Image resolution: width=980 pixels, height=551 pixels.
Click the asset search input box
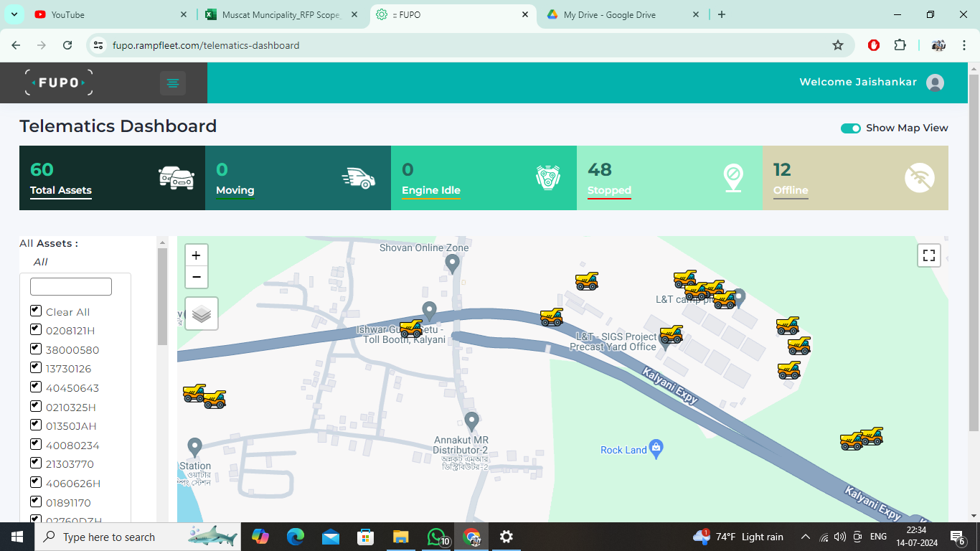[69, 286]
